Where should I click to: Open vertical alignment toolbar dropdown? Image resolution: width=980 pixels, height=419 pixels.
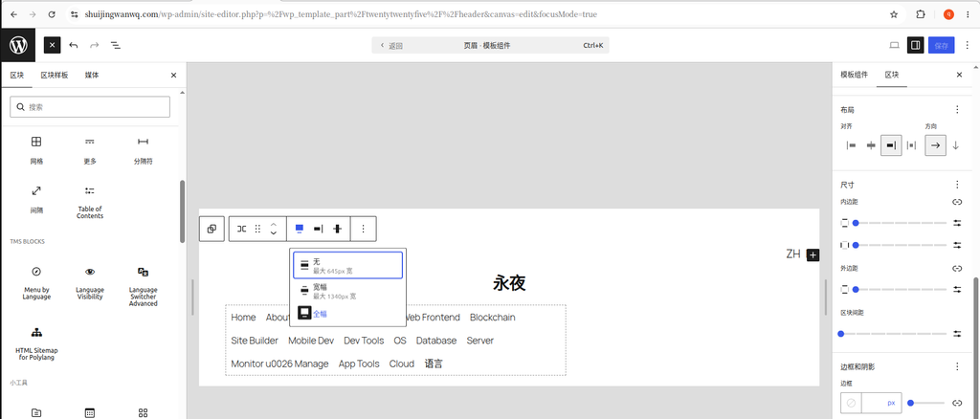coord(338,229)
